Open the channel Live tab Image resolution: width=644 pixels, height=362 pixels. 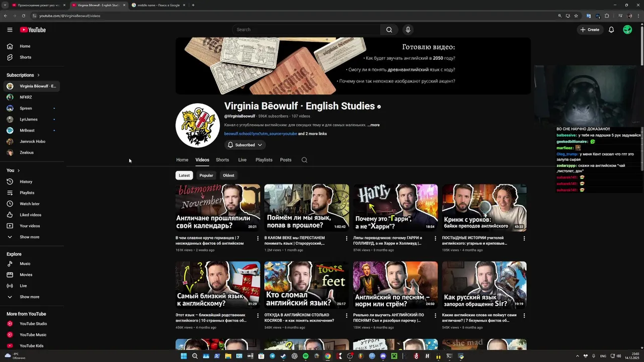243,160
